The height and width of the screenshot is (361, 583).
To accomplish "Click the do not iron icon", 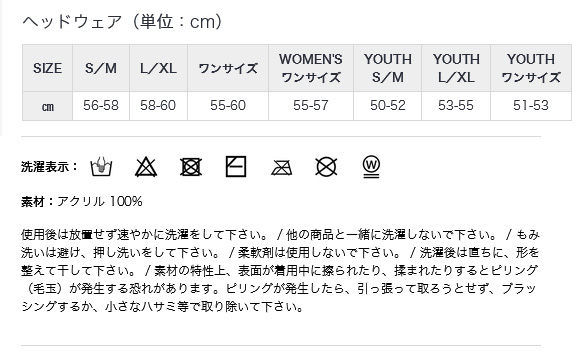I will pos(281,167).
